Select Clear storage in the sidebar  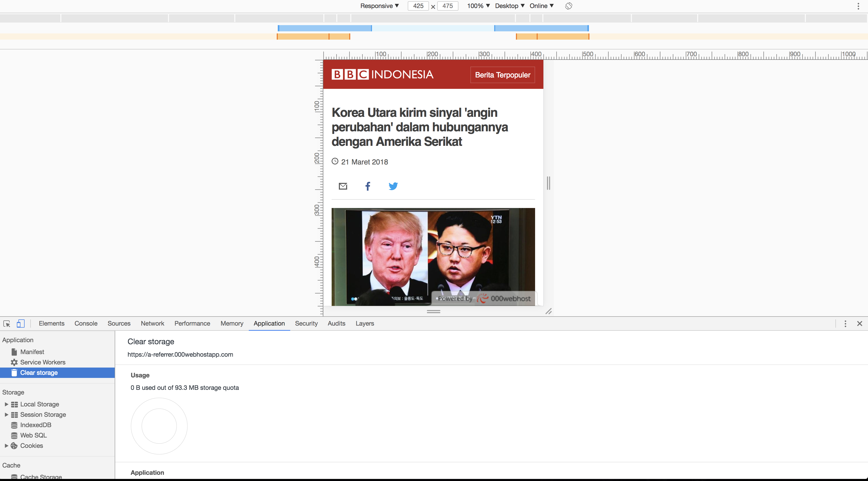[x=38, y=372]
